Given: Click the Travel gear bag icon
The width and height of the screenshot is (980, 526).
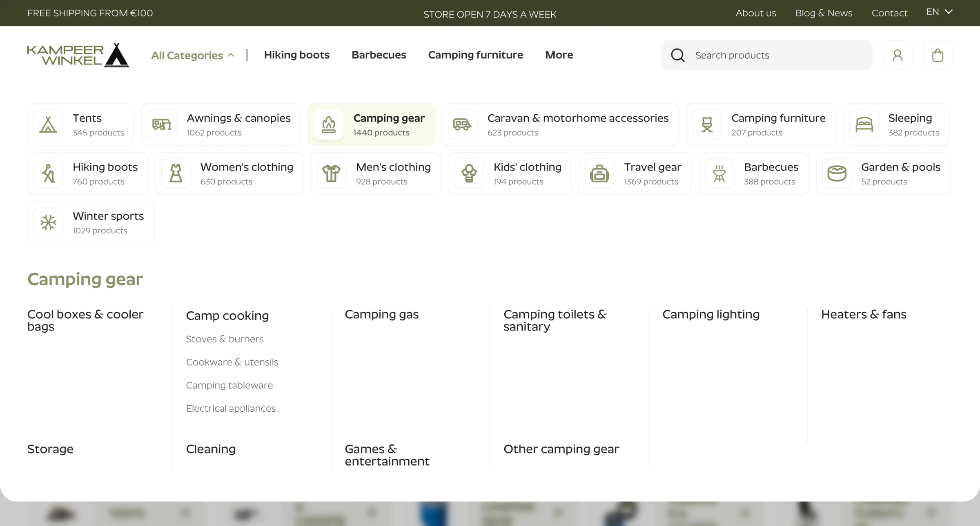Looking at the screenshot, I should (x=599, y=173).
